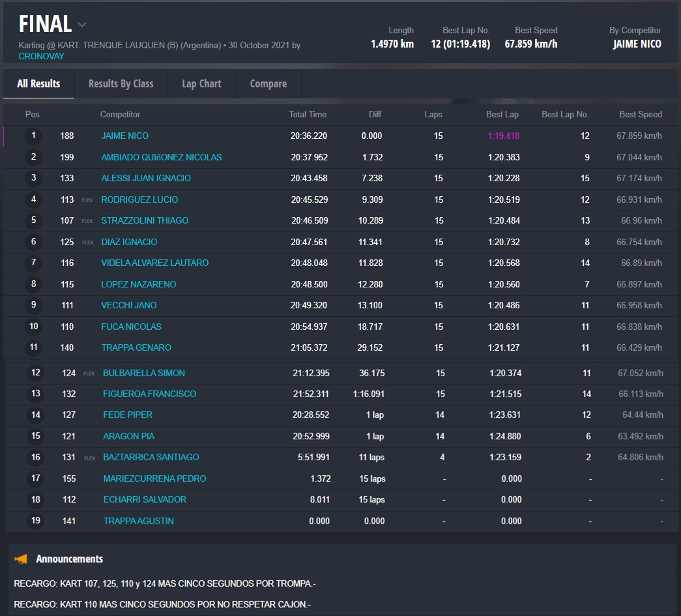The height and width of the screenshot is (616, 681).
Task: Click the purple best lap time 1:19.418
Action: coord(503,136)
